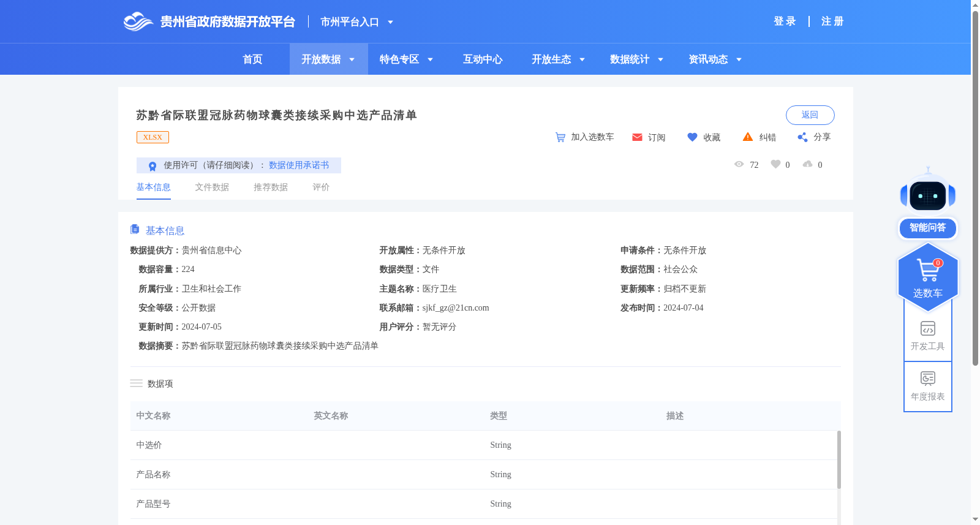Click the envelope icon for 订阅
This screenshot has width=980, height=525.
point(637,137)
